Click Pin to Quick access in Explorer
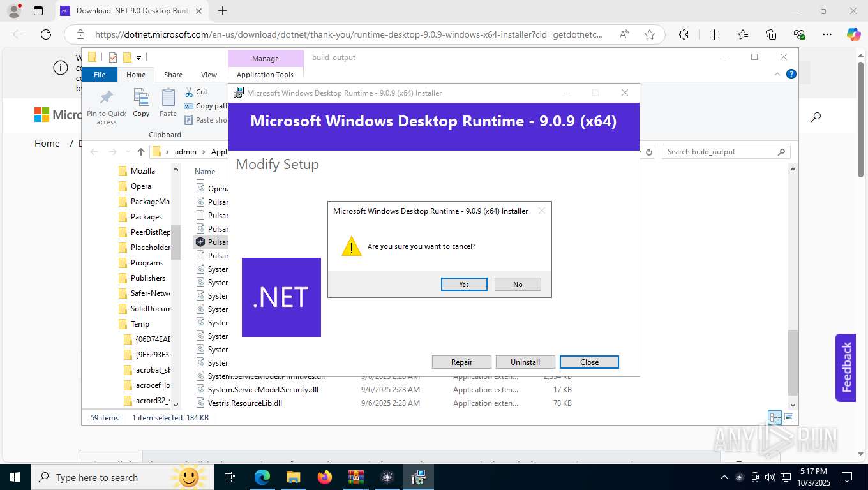The image size is (868, 490). point(107,107)
